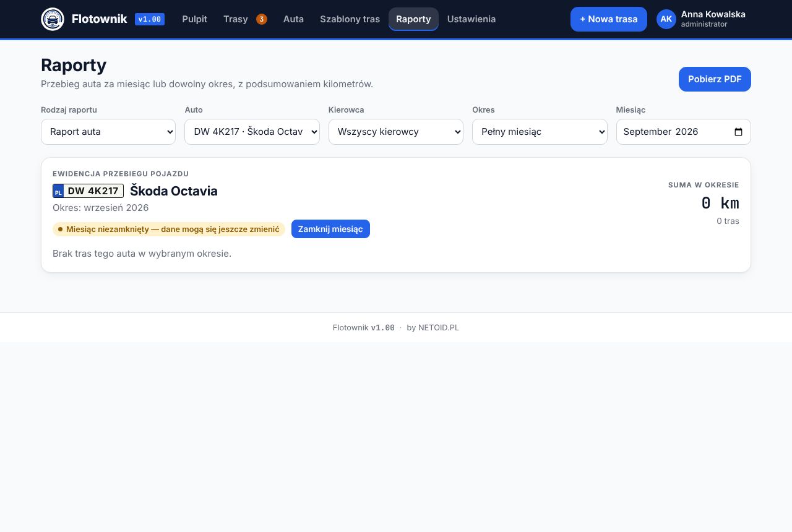Click the + Nowa trasa button
The width and height of the screenshot is (792, 532).
coord(609,19)
